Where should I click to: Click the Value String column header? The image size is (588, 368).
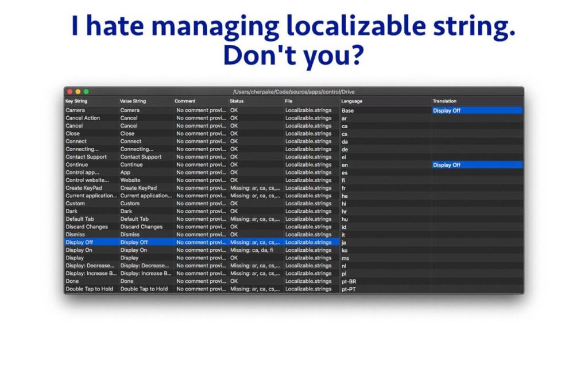pyautogui.click(x=133, y=101)
